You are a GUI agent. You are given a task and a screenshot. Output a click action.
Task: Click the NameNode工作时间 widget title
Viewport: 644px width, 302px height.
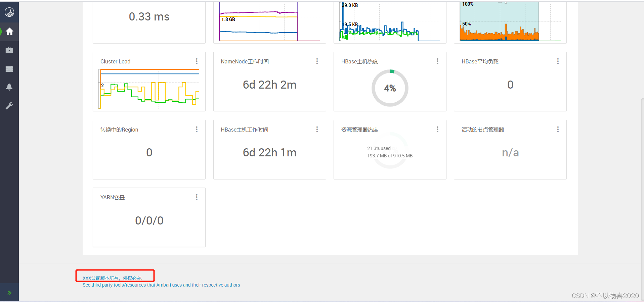tap(245, 61)
